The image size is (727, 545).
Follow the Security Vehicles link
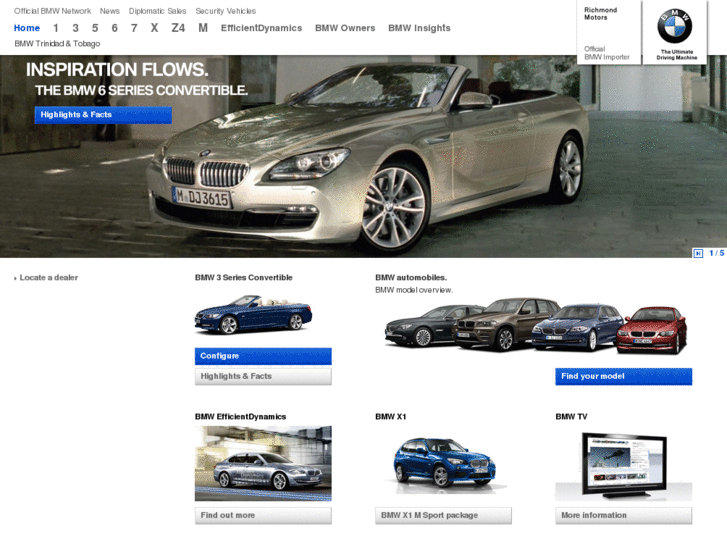click(x=226, y=11)
